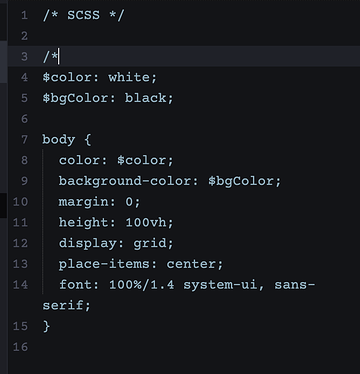Click line number 1 in the gutter
The width and height of the screenshot is (360, 374).
(x=24, y=15)
